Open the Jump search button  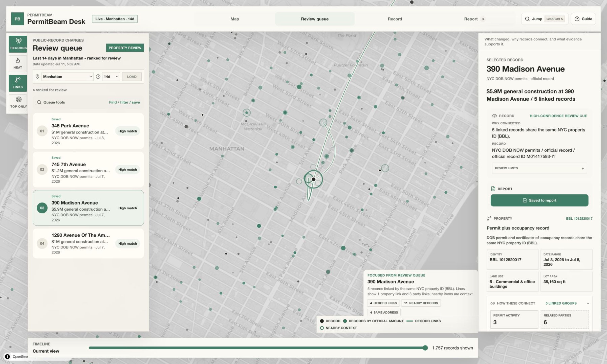(545, 19)
